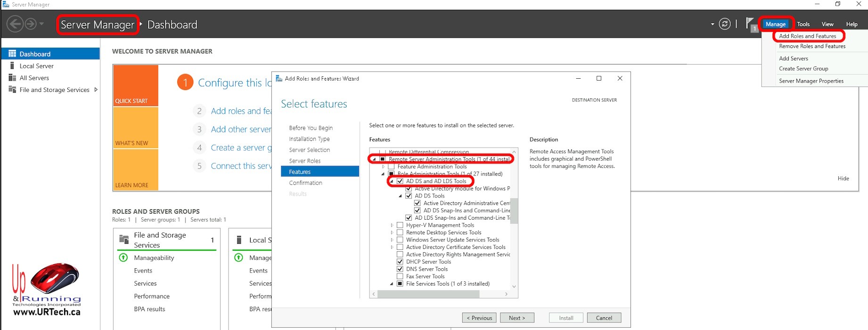Enable the Hyper-V Management Tools checkbox

click(x=400, y=225)
